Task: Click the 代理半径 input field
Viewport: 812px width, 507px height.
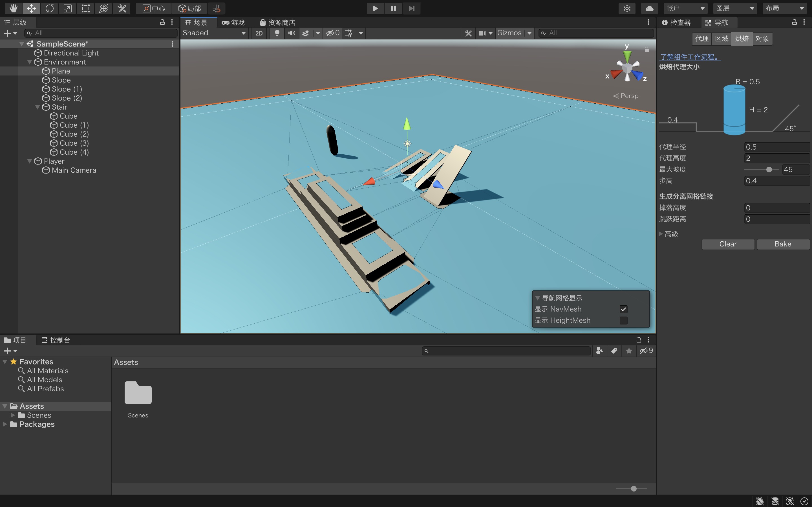Action: [776, 147]
